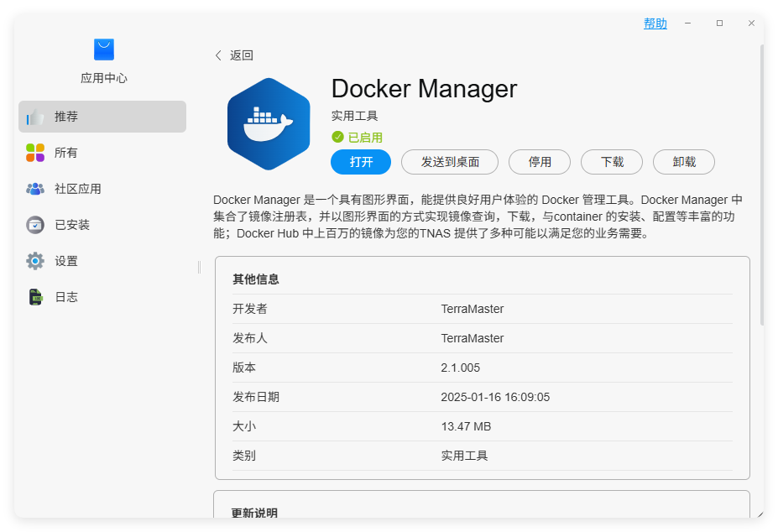Uninstall the app with 卸载

pos(683,162)
